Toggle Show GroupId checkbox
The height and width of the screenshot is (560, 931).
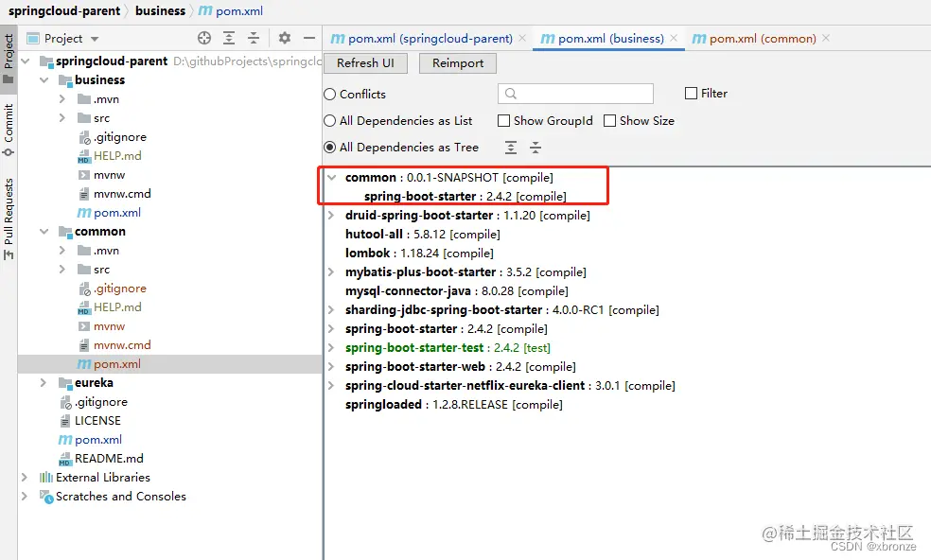click(x=503, y=120)
